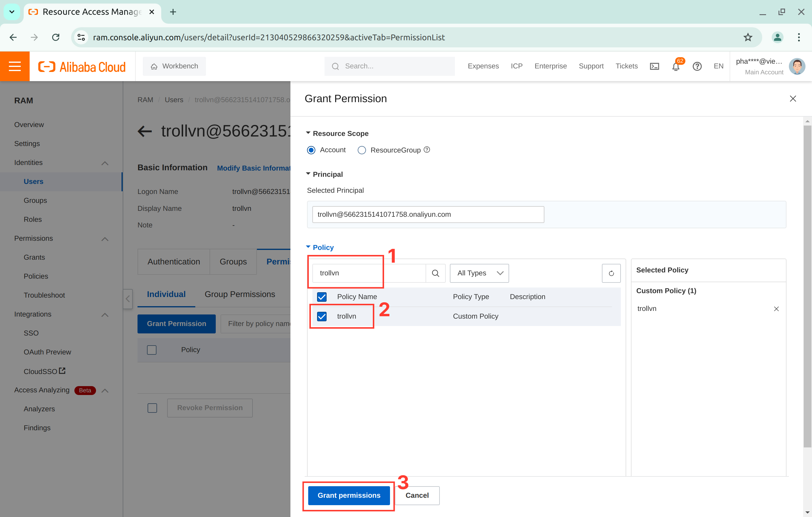Click the global search magnifier icon
812x517 pixels.
[335, 66]
